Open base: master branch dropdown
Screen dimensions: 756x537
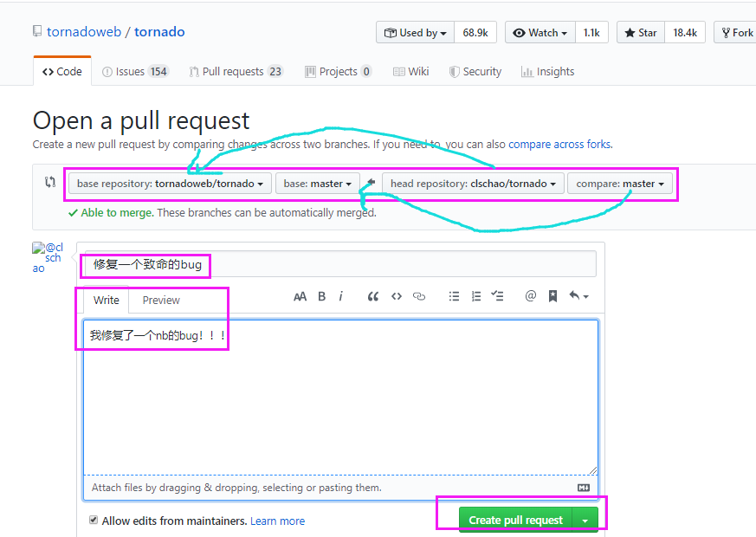(317, 184)
